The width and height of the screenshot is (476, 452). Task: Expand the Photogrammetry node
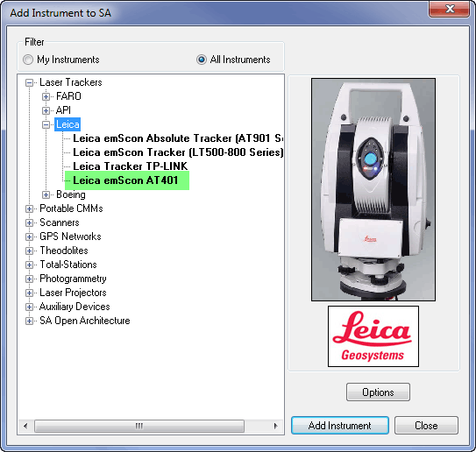(x=30, y=279)
